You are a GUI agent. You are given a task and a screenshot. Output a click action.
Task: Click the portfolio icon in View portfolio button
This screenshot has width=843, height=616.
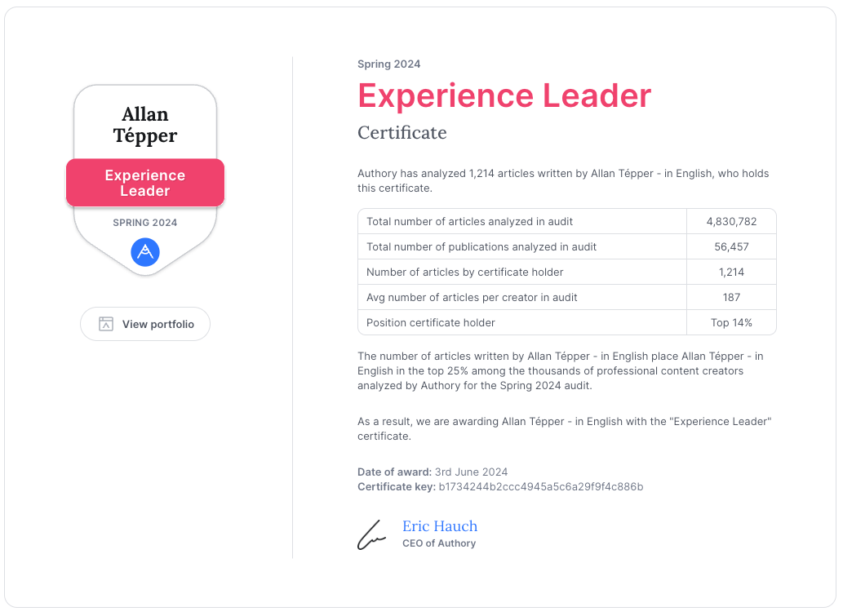pyautogui.click(x=106, y=324)
